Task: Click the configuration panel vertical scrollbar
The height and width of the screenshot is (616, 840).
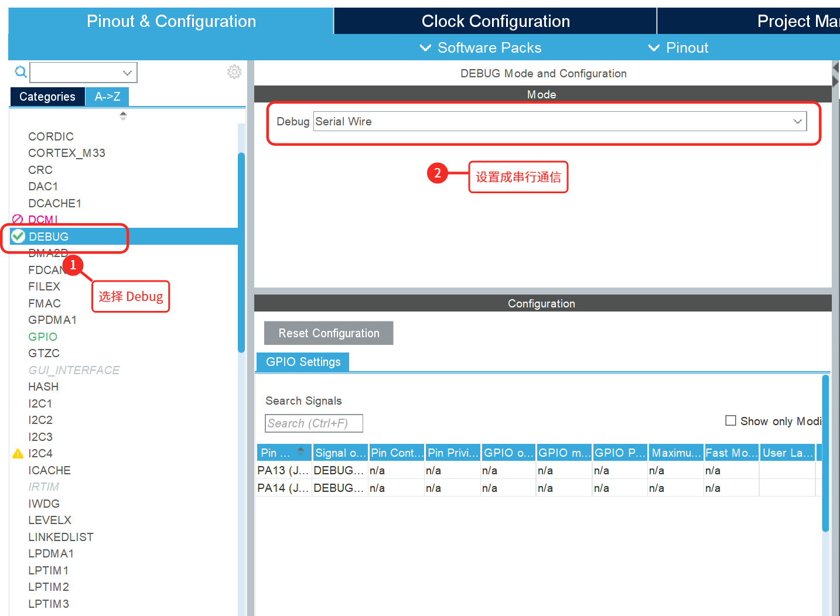Action: coord(825,453)
